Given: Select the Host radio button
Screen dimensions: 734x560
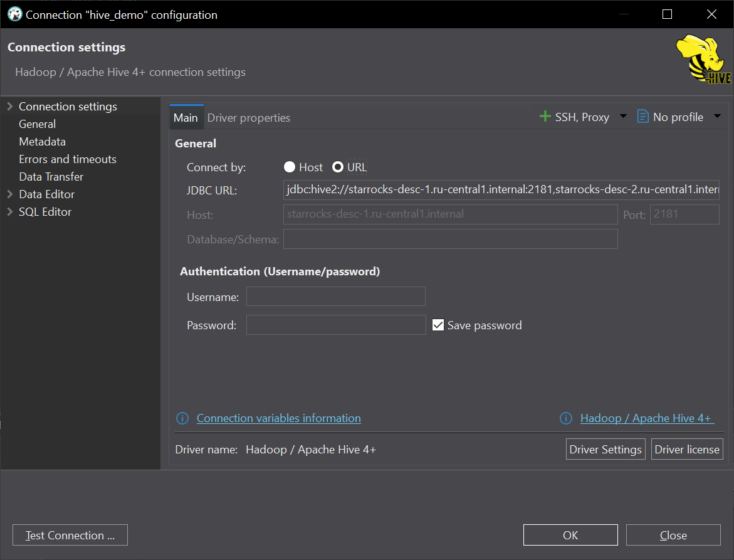Looking at the screenshot, I should (x=290, y=167).
